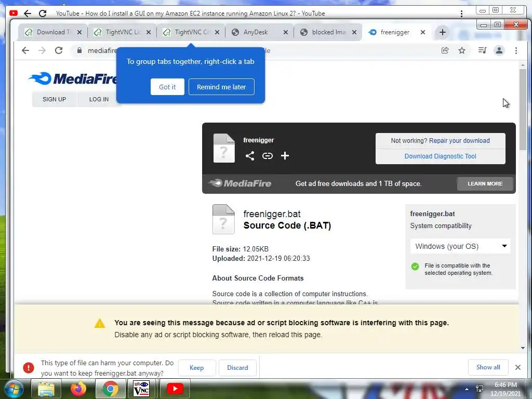The image size is (532, 399).
Task: Switch to the YouTube taskbar app
Action: [175, 389]
